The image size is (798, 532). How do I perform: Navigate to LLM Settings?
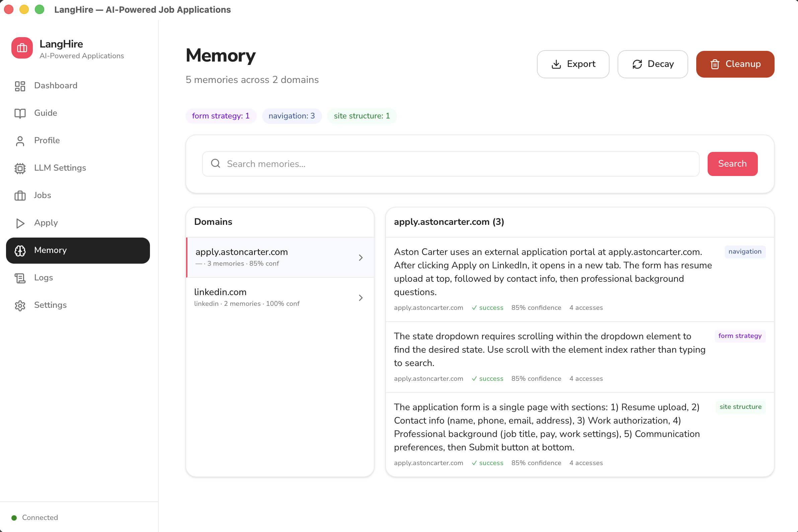tap(78, 168)
